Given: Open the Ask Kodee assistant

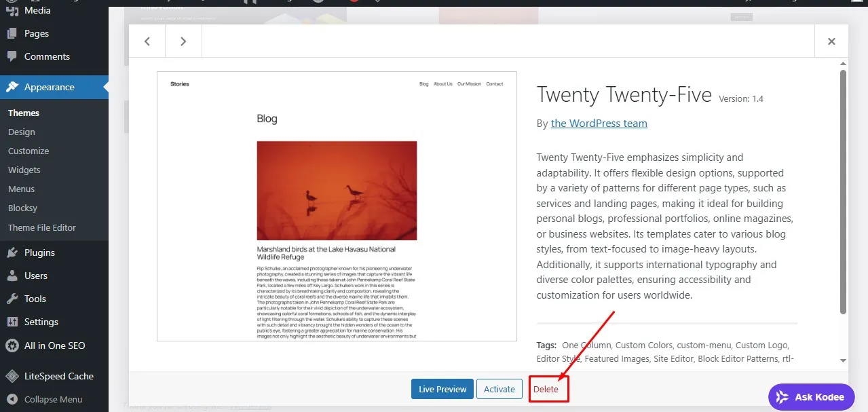Looking at the screenshot, I should [x=812, y=396].
